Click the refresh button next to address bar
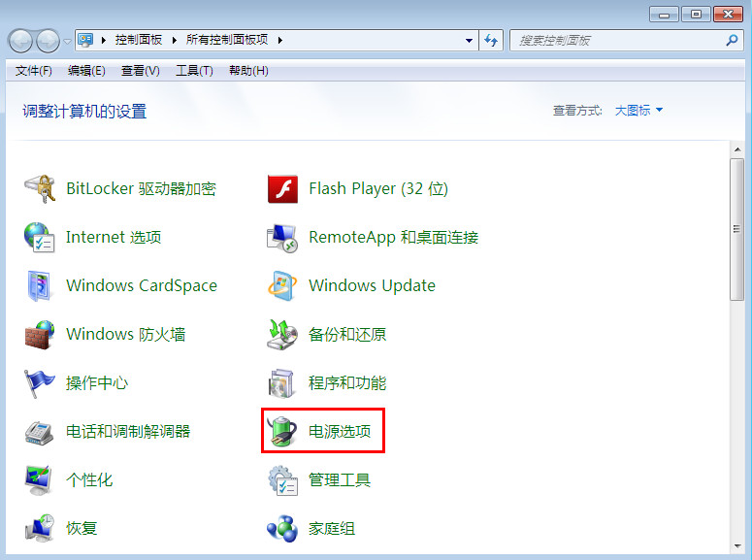752x560 pixels. pos(491,41)
